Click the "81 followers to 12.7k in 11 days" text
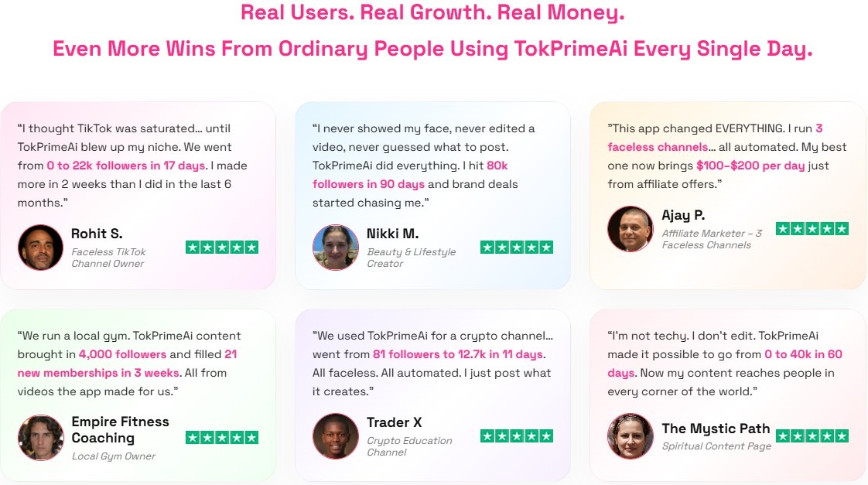Screen dimensions: 868x485 (x=459, y=354)
